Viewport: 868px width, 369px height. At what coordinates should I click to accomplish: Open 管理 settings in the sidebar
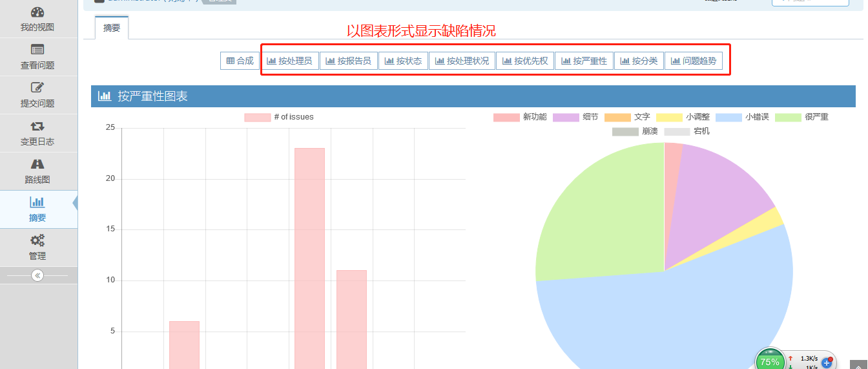tap(38, 248)
